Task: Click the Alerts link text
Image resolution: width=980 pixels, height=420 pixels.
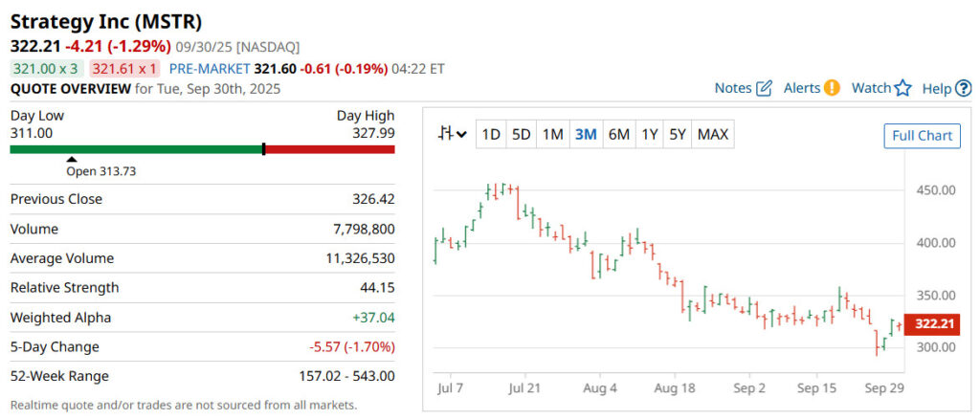Action: (x=802, y=88)
